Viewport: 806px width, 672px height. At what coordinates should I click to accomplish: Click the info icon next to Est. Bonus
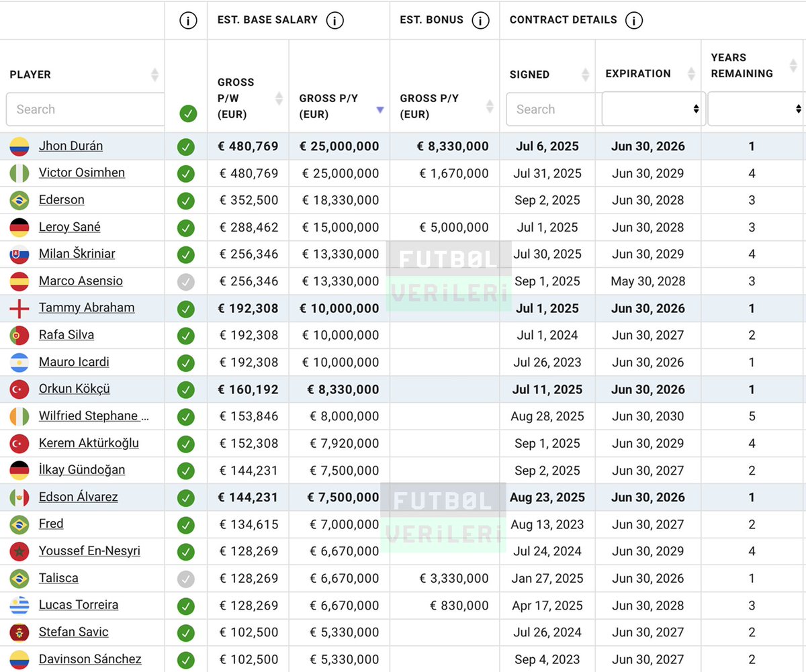pos(480,21)
